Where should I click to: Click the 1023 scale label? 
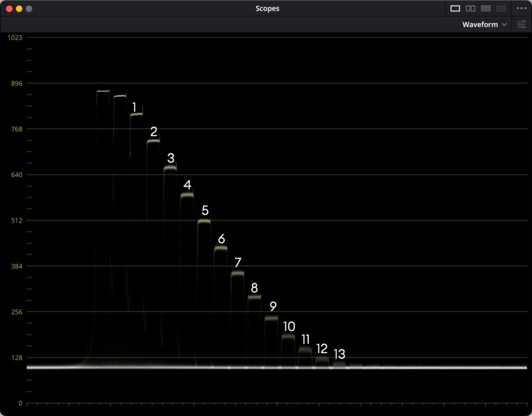pos(15,37)
